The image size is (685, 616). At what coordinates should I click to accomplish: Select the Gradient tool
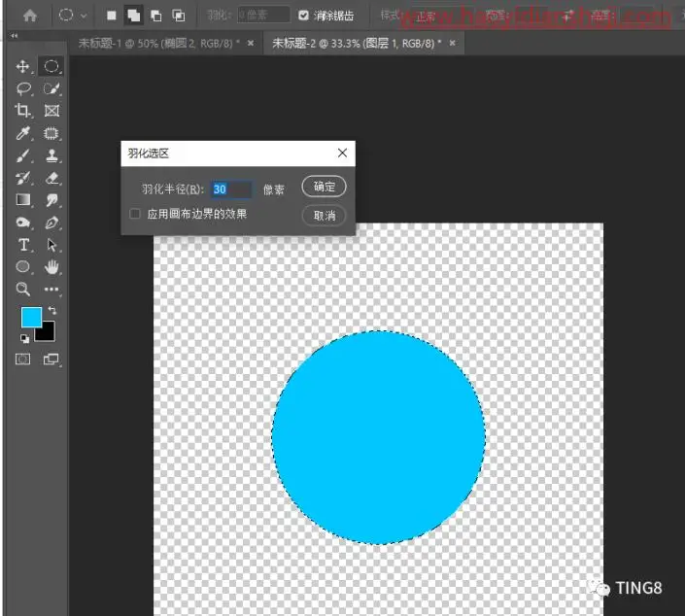pyautogui.click(x=23, y=200)
